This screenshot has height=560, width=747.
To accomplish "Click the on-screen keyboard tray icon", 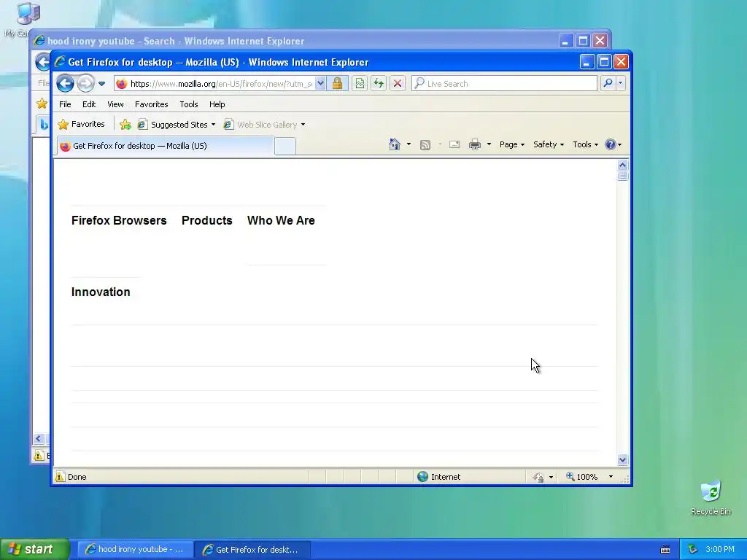I will point(665,550).
